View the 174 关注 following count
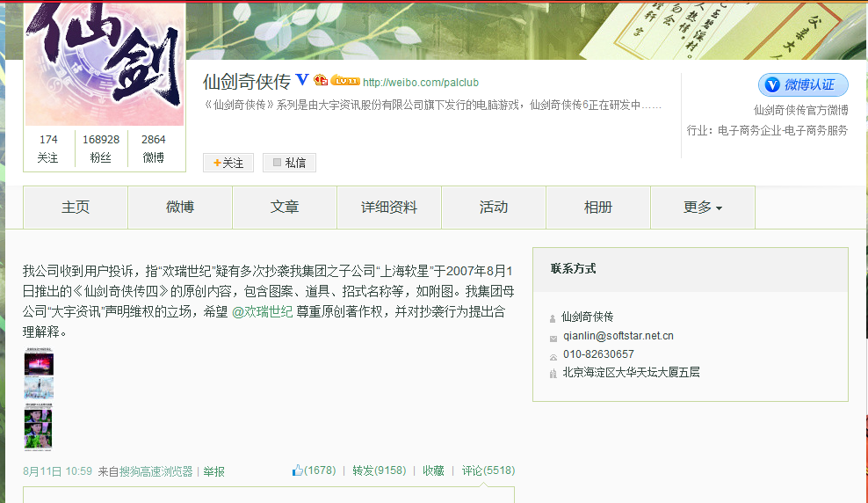Image resolution: width=868 pixels, height=503 pixels. [x=48, y=149]
